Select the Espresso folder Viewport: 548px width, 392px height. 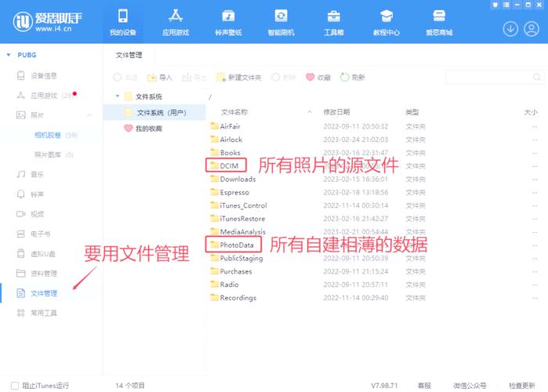point(230,192)
